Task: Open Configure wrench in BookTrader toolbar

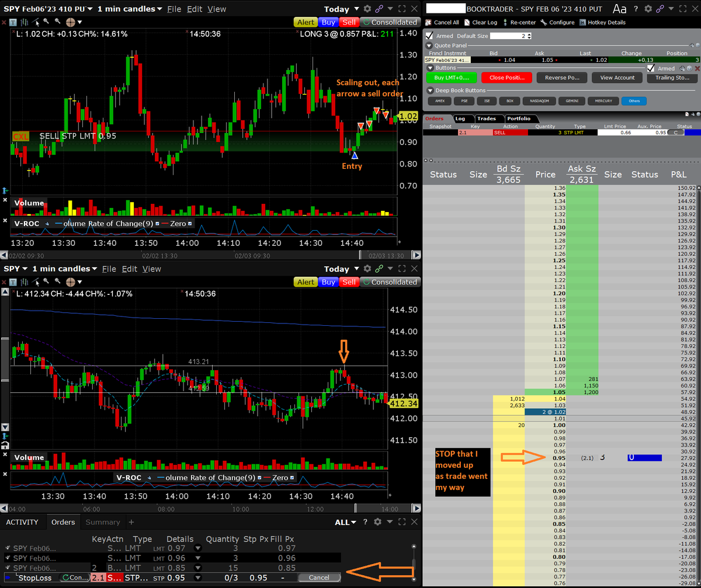Action: coord(558,22)
